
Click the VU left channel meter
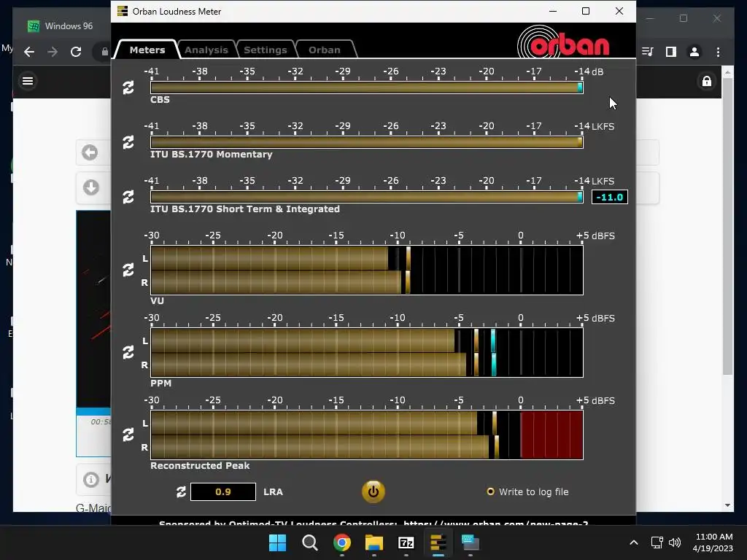(x=367, y=258)
